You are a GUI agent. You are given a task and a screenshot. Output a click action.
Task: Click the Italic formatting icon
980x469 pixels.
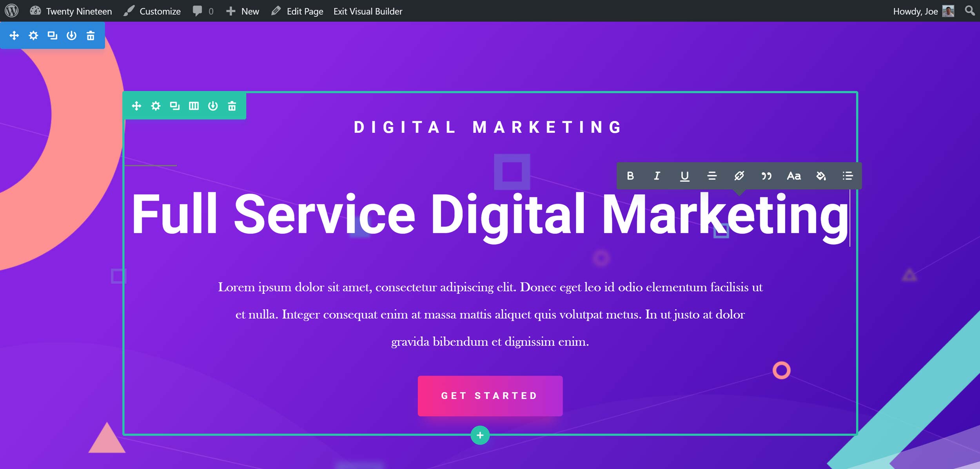658,176
